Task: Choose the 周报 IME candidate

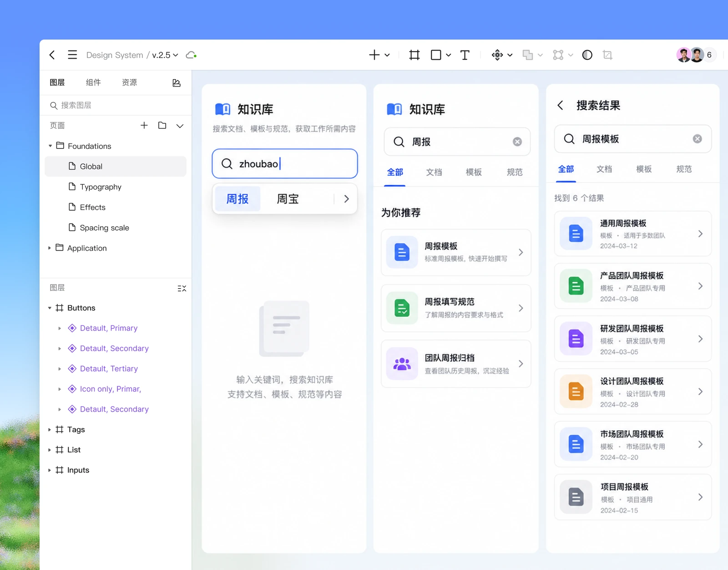Action: [238, 199]
